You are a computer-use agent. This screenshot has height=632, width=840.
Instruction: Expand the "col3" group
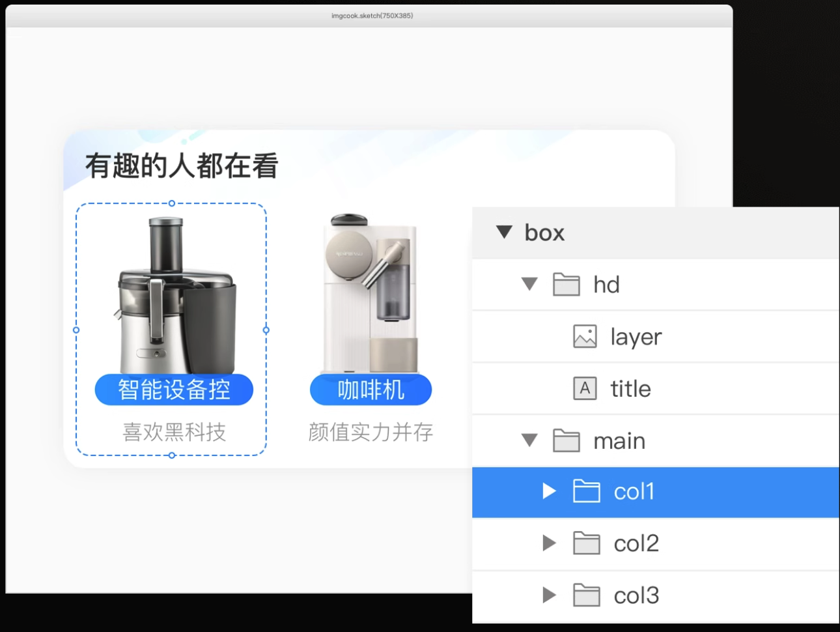(549, 595)
